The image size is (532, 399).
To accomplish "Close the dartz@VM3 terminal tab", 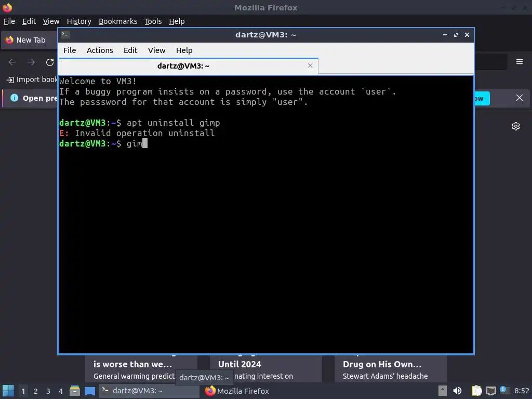I will click(310, 65).
